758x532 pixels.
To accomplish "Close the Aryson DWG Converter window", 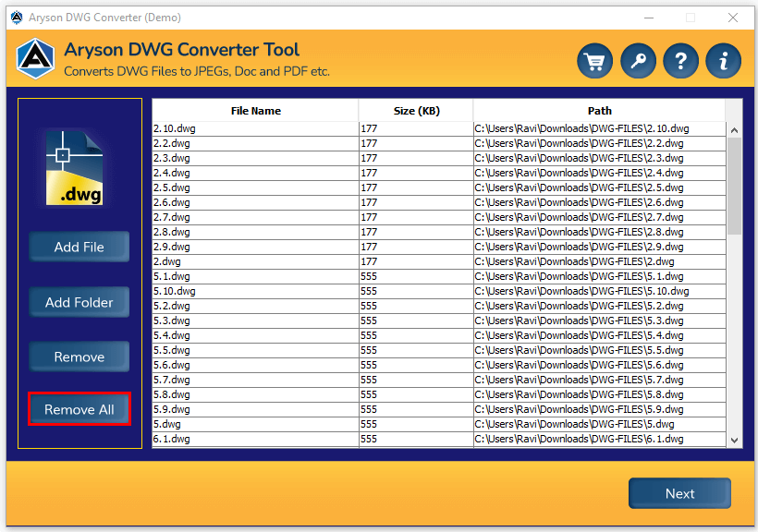I will (733, 18).
